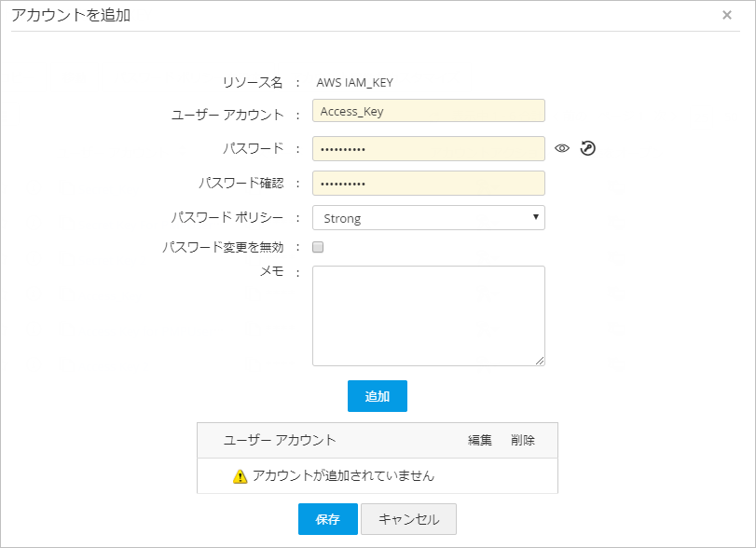Cancel the dialog via キャンセル button
The image size is (756, 548).
(408, 519)
